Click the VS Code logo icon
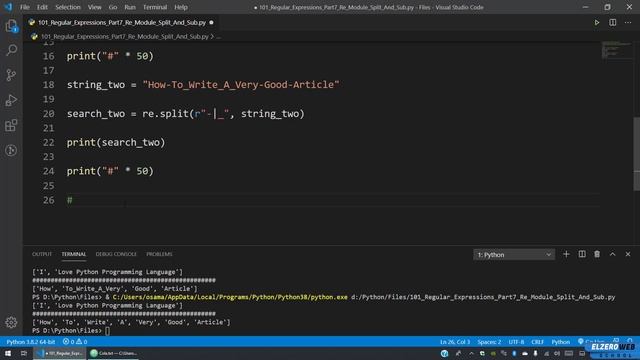The image size is (640, 360). (x=8, y=7)
